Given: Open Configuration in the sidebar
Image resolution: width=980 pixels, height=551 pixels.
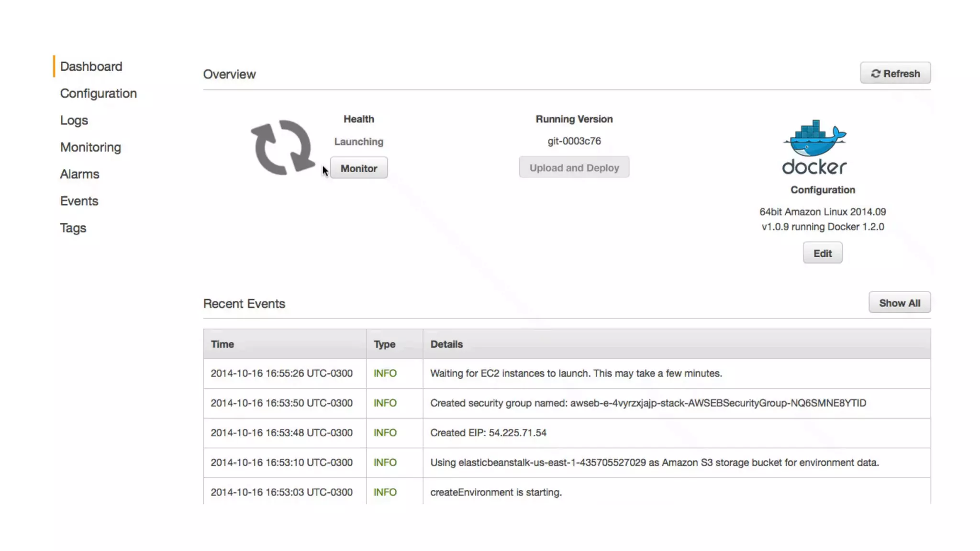Looking at the screenshot, I should (98, 93).
